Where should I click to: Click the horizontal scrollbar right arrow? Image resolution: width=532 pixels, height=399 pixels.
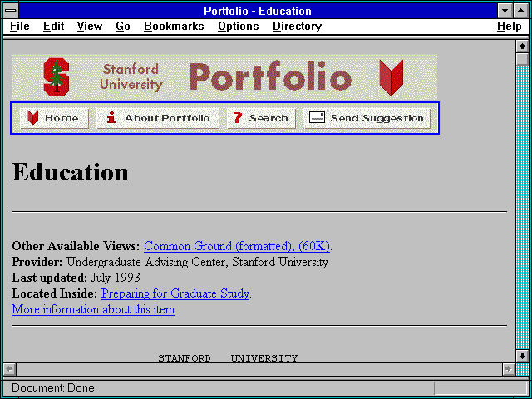[508, 369]
